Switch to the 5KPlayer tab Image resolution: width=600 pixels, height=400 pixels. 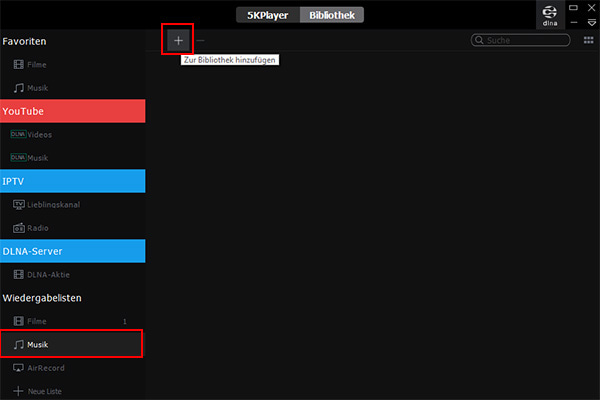point(268,15)
